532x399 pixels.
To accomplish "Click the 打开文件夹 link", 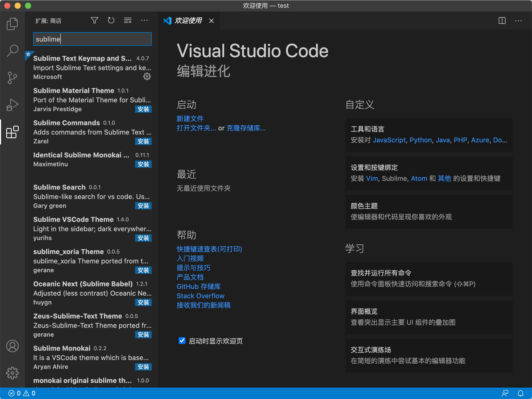I will [196, 128].
